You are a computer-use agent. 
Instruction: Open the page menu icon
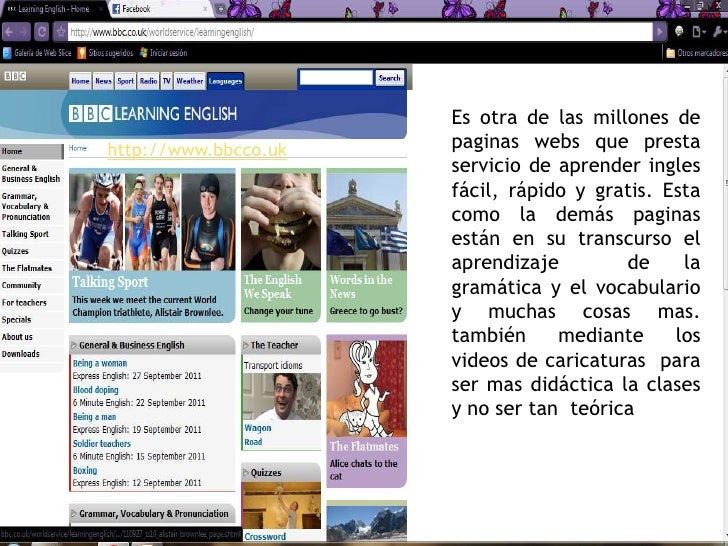click(x=698, y=32)
